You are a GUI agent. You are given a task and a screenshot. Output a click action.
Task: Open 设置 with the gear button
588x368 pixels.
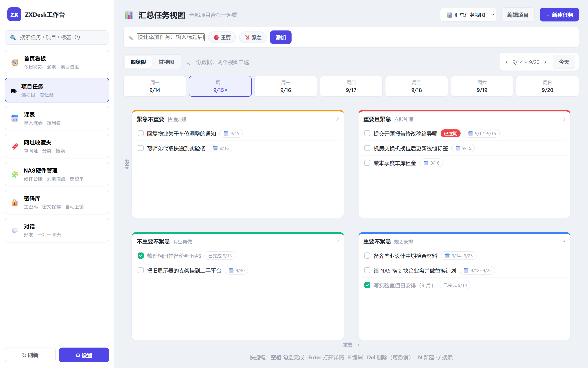point(84,355)
